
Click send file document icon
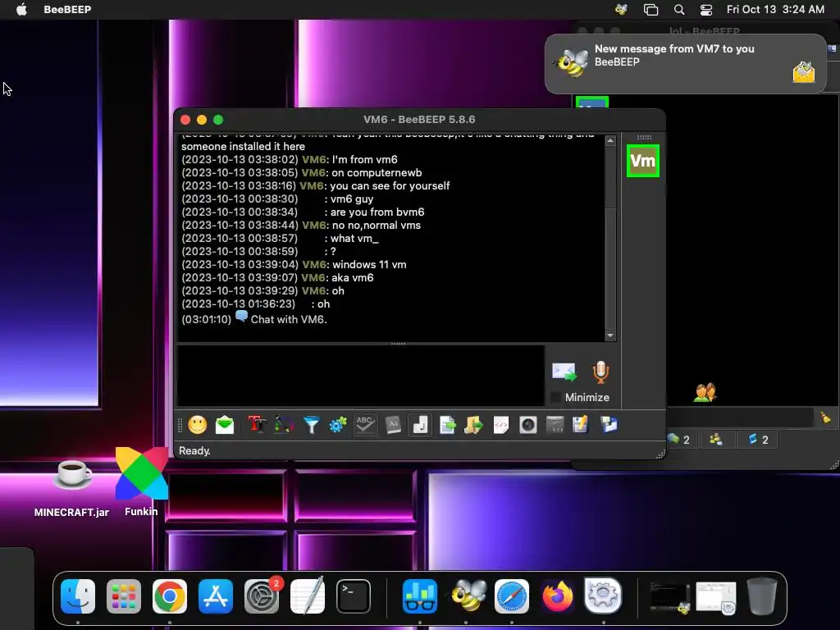447,426
